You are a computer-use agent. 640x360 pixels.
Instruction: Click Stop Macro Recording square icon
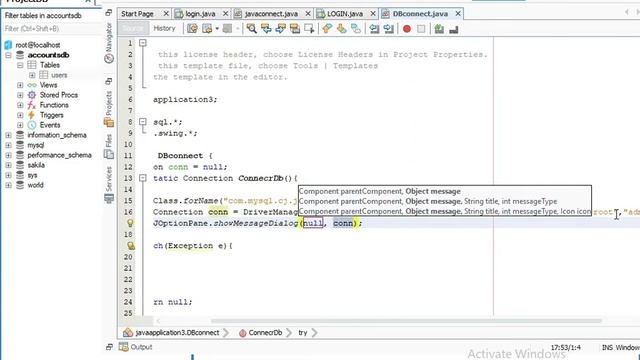tap(421, 29)
